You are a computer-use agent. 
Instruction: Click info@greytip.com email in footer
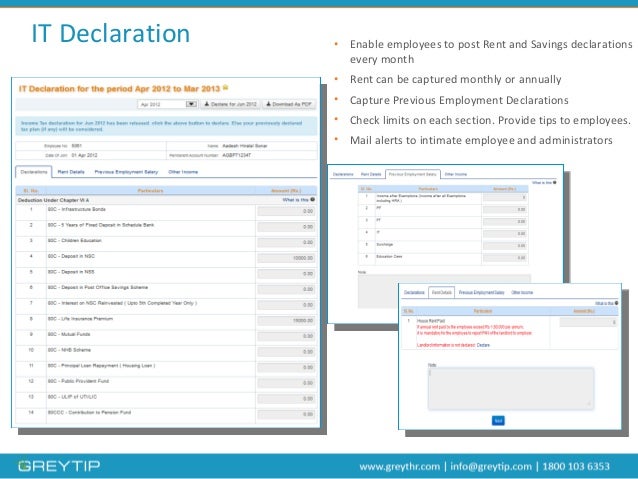click(491, 466)
